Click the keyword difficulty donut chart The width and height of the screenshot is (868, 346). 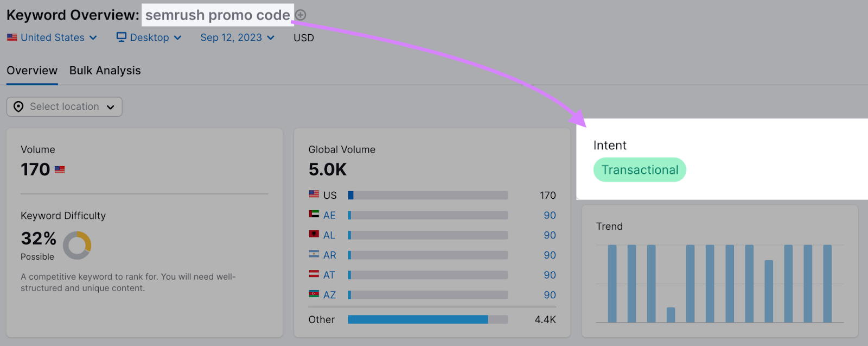point(77,245)
